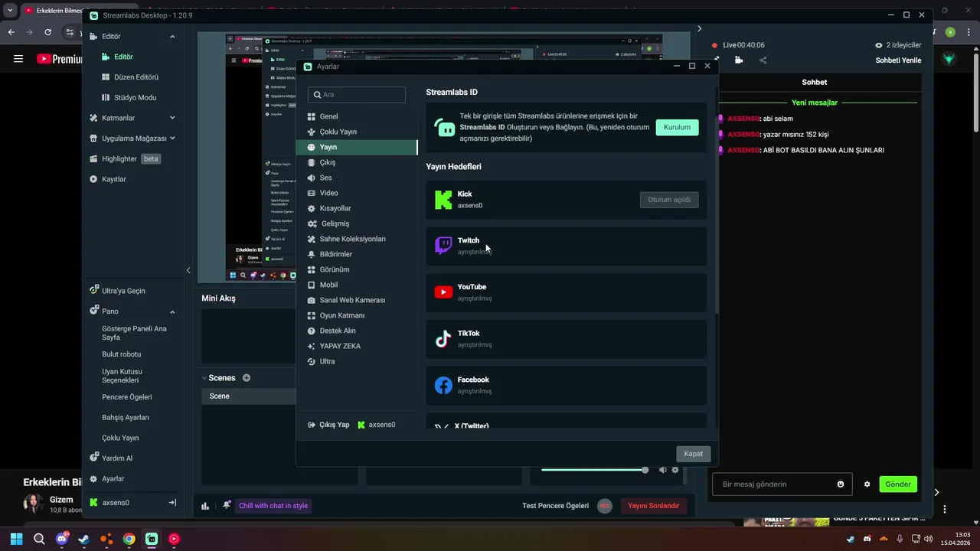Open mixer source settings gear
The height and width of the screenshot is (551, 980).
[675, 470]
